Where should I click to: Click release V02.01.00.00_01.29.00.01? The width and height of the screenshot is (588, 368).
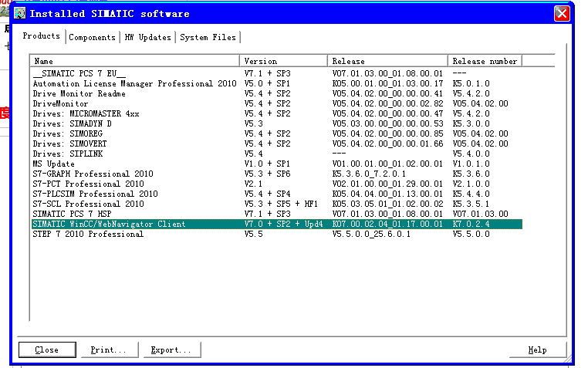coord(387,184)
